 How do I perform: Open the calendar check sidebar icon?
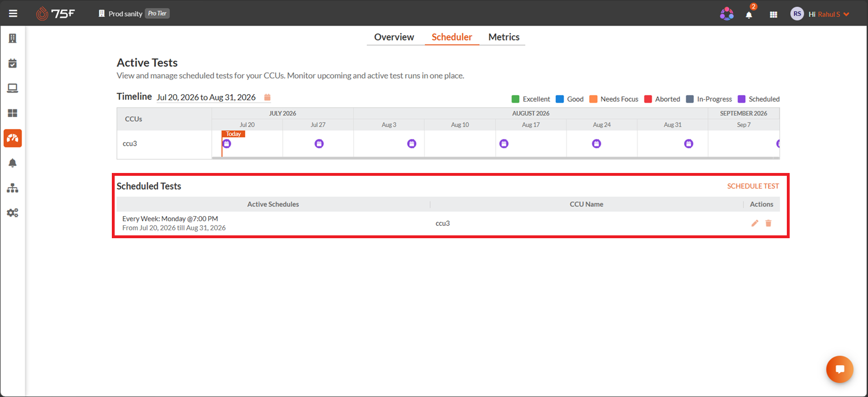tap(12, 64)
